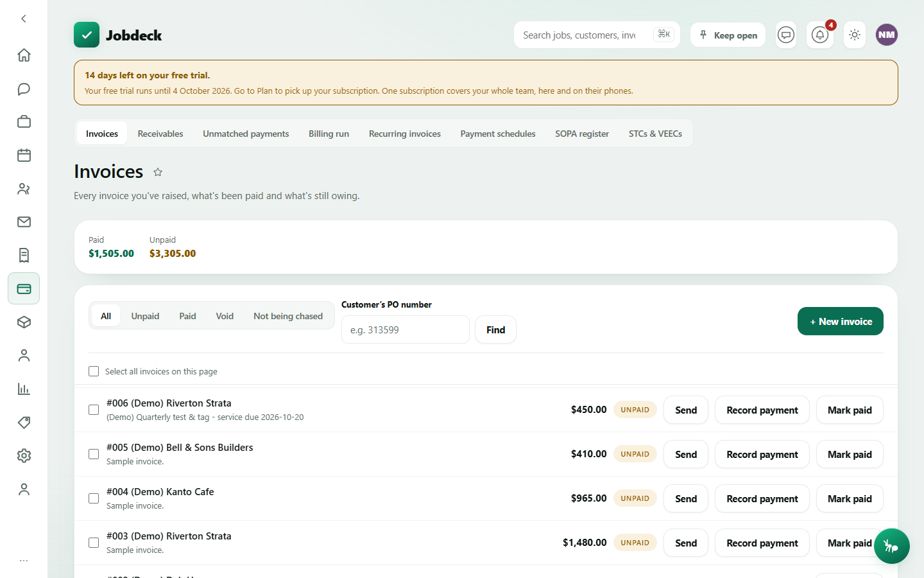This screenshot has width=924, height=578.
Task: Open the bottom profile person icon in sidebar
Action: click(x=24, y=489)
